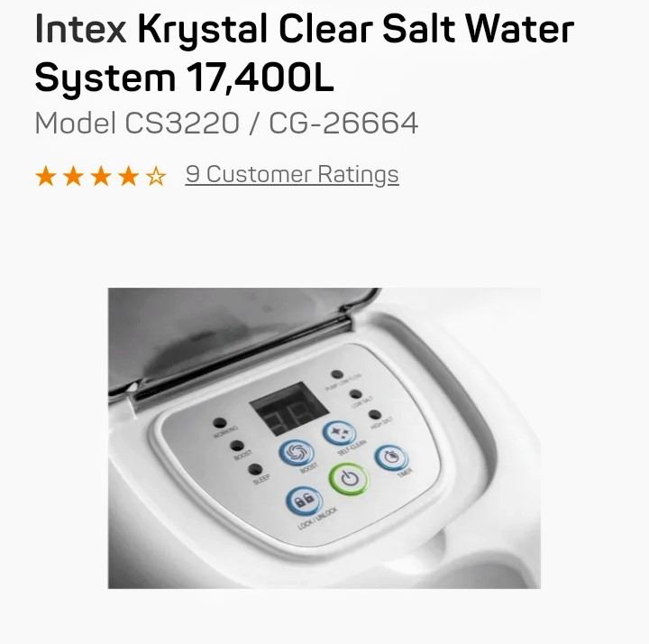Screen dimensions: 649x644
Task: Click the fourth orange rating star
Action: tap(129, 176)
